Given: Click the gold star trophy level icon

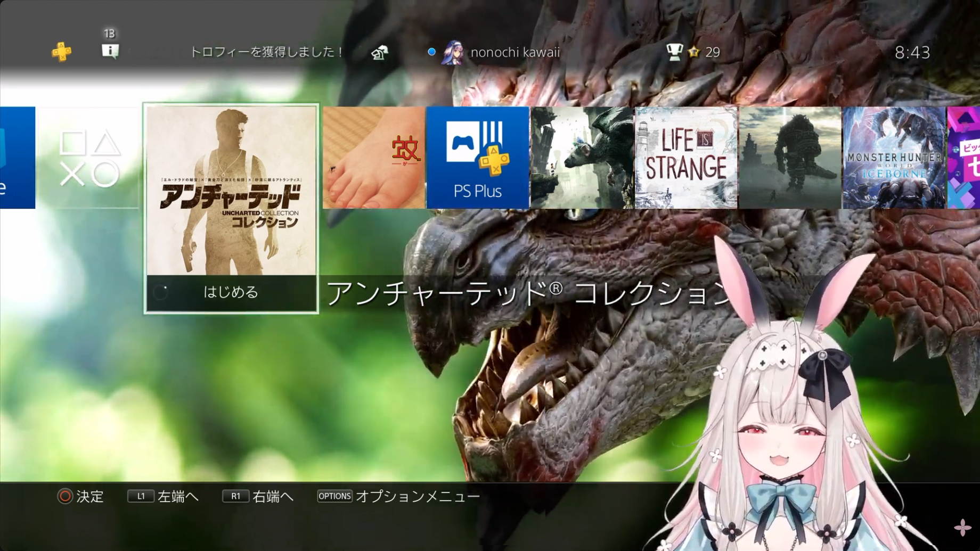Looking at the screenshot, I should click(693, 52).
